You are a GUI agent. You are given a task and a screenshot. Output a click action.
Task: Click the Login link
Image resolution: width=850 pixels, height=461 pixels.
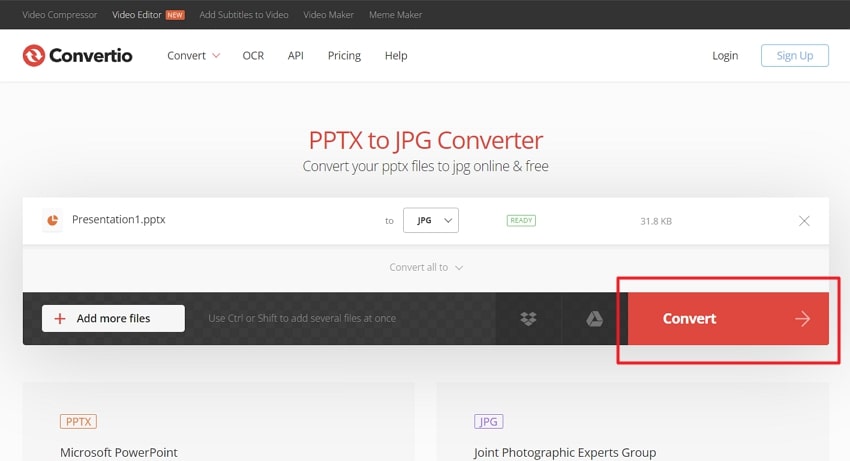pos(725,55)
